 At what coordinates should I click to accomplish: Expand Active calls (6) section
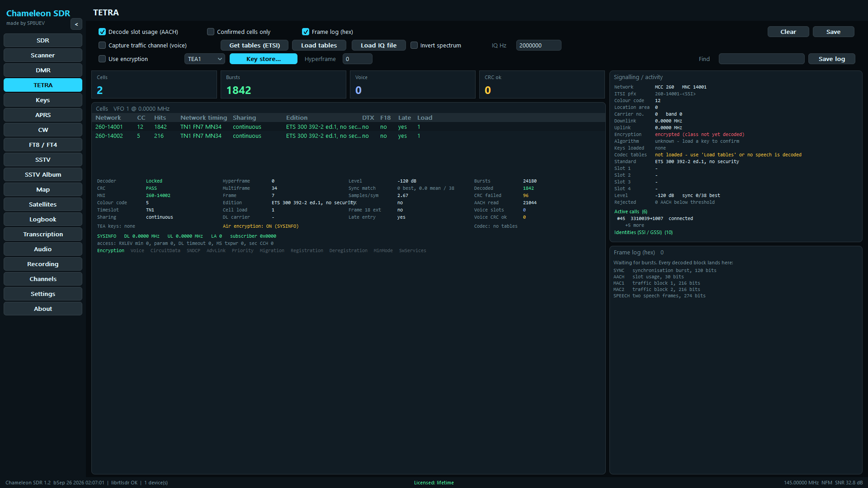pos(631,211)
